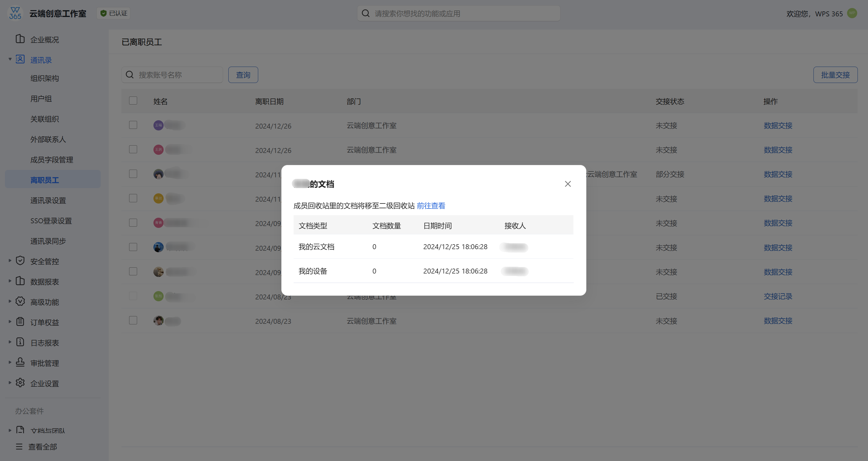Collapse the 通讯录 tree arrow
The image size is (868, 461).
point(10,59)
